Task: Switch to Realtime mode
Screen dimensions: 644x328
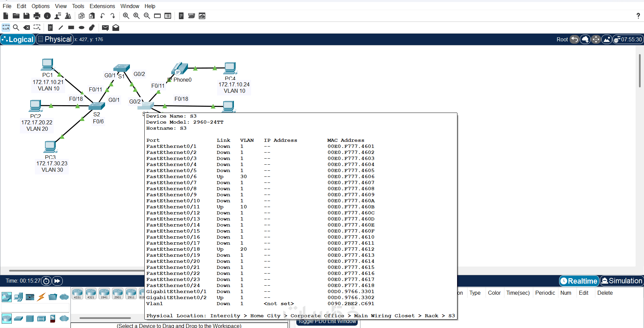Action: pos(579,281)
